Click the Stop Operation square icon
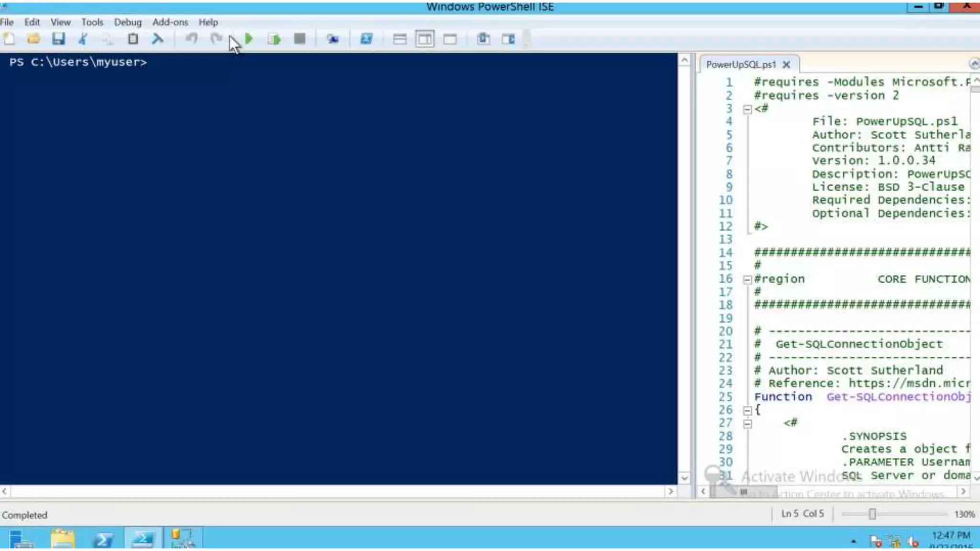This screenshot has height=551, width=980. pyautogui.click(x=300, y=39)
